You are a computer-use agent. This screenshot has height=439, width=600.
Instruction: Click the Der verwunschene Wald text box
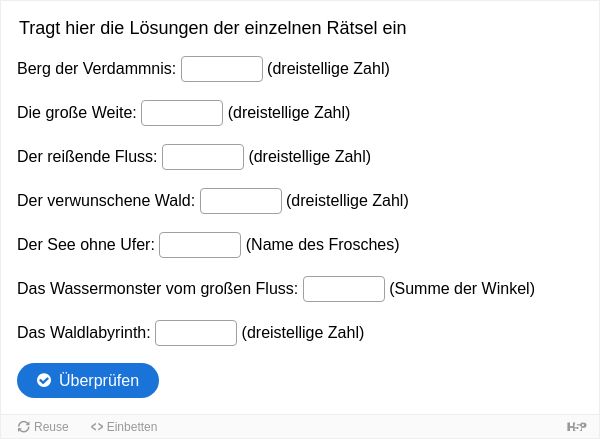coord(241,201)
